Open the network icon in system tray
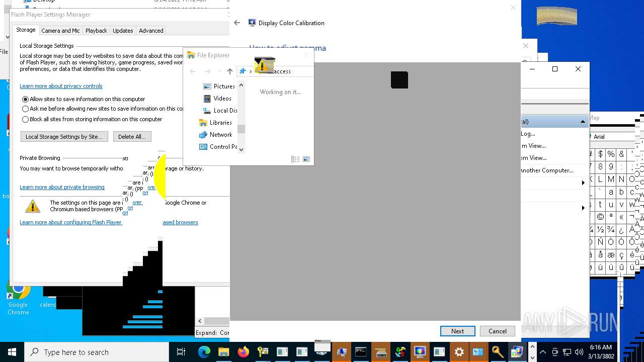 click(567, 352)
